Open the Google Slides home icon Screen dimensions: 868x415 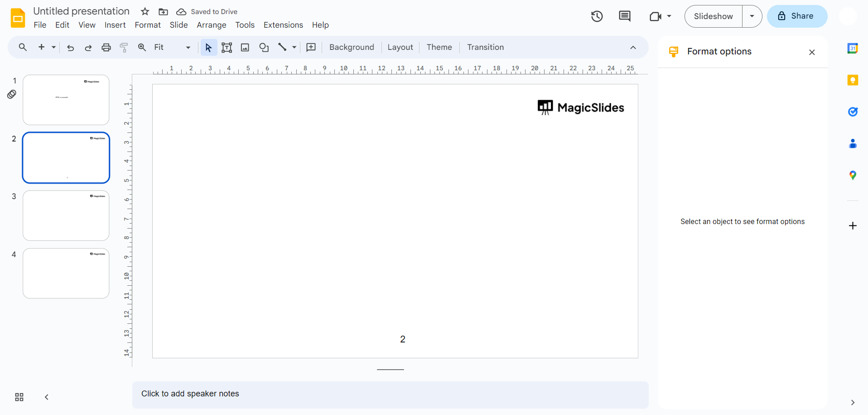(18, 18)
